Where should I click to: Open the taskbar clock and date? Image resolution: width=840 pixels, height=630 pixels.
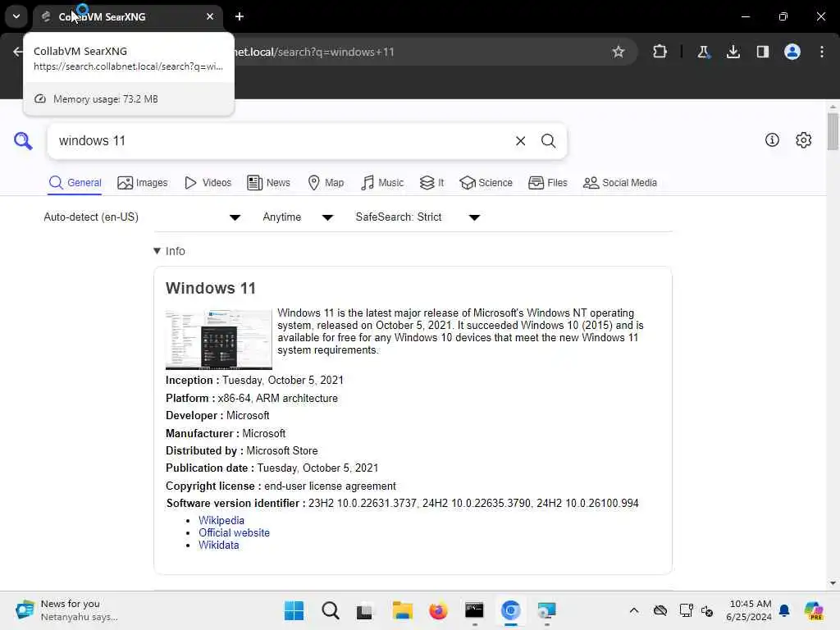pos(749,610)
